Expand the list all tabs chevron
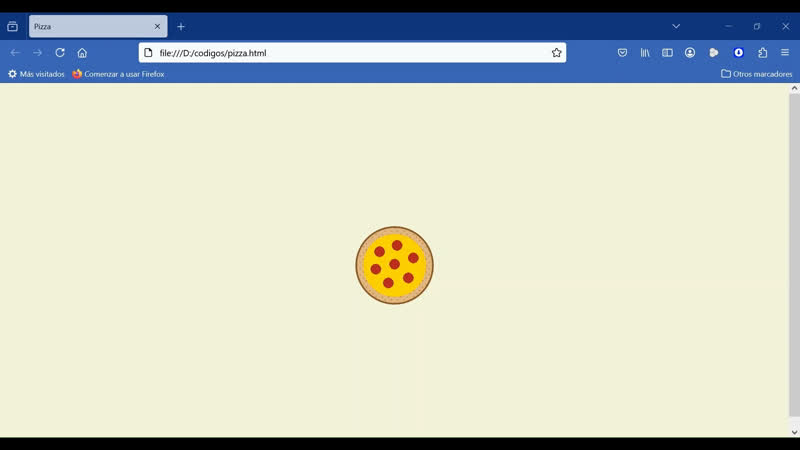The height and width of the screenshot is (450, 800). pos(676,27)
